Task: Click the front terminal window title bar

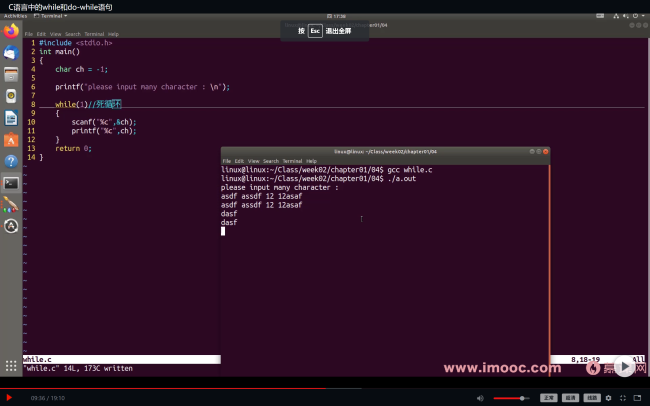Action: [x=386, y=151]
